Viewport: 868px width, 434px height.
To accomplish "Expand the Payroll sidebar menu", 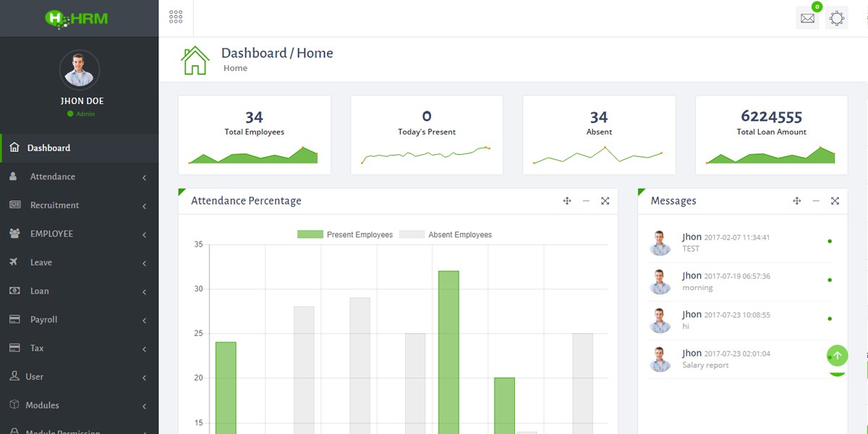I will tap(79, 320).
